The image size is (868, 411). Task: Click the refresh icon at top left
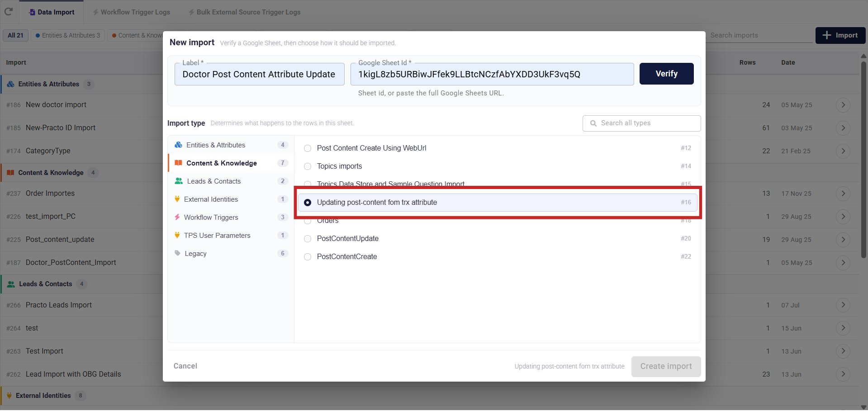coord(8,12)
